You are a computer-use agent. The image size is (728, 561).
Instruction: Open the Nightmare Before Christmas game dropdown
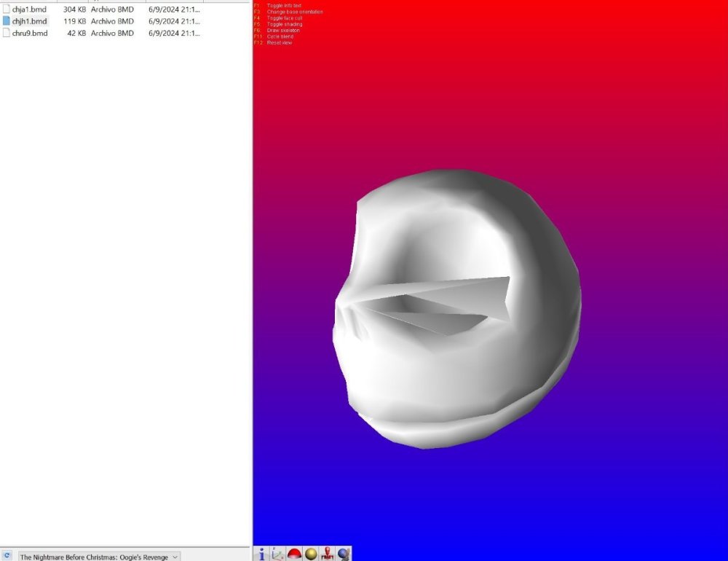(x=99, y=557)
